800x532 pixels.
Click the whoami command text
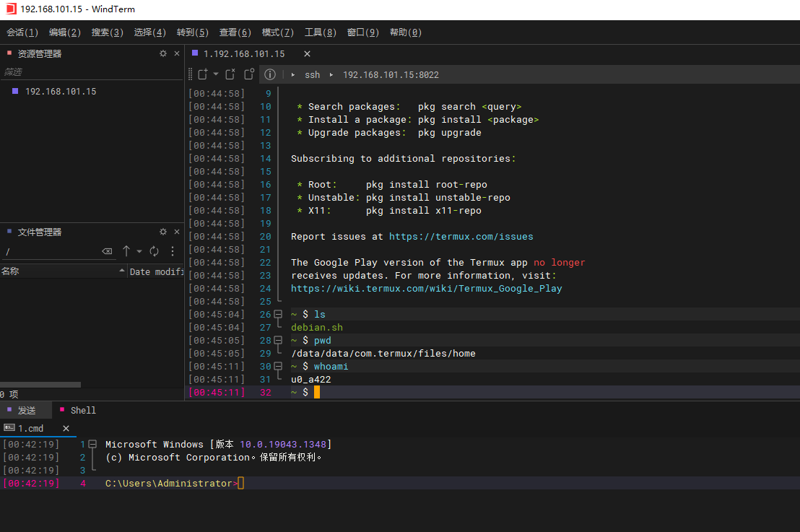tap(331, 366)
